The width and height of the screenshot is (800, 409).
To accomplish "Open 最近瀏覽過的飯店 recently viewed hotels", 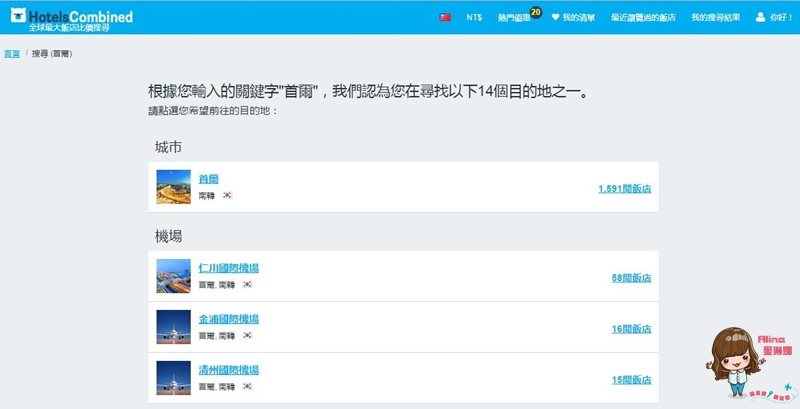I will tap(643, 17).
